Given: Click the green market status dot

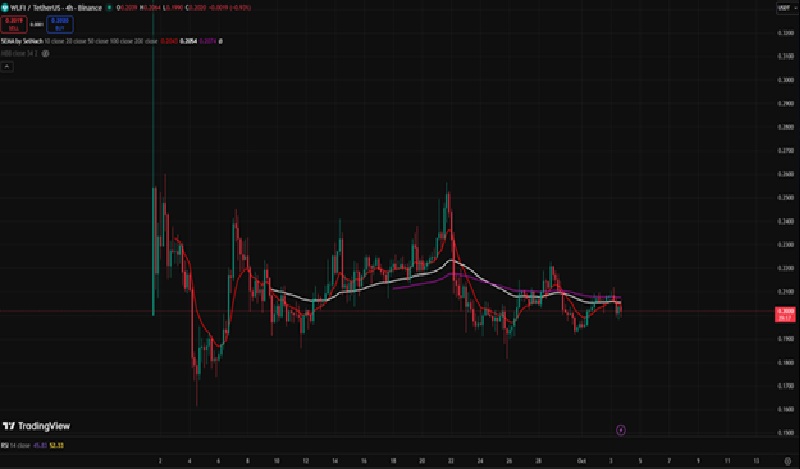Looking at the screenshot, I should coord(108,7).
